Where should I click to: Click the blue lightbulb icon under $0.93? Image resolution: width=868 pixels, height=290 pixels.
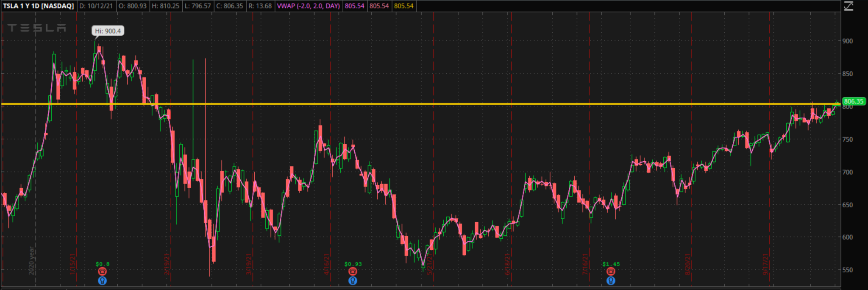(x=353, y=281)
